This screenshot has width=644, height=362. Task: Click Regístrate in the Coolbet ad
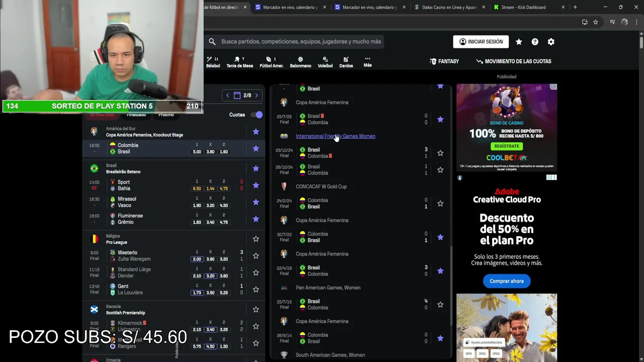click(507, 146)
